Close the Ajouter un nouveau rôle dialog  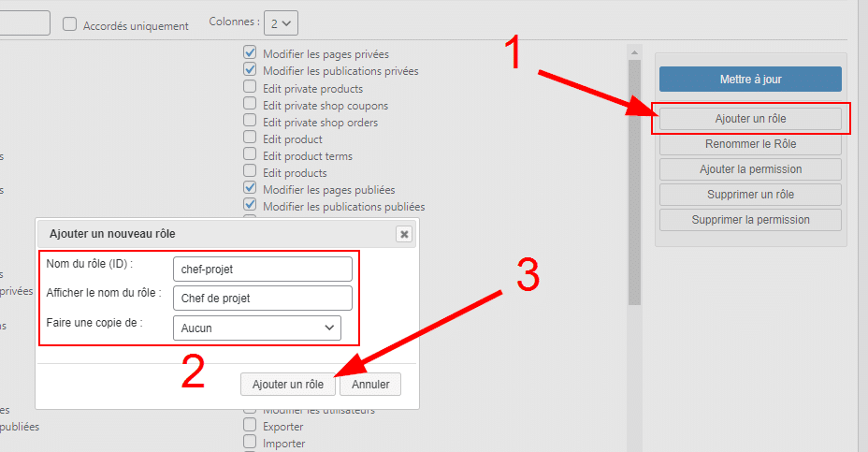(404, 234)
